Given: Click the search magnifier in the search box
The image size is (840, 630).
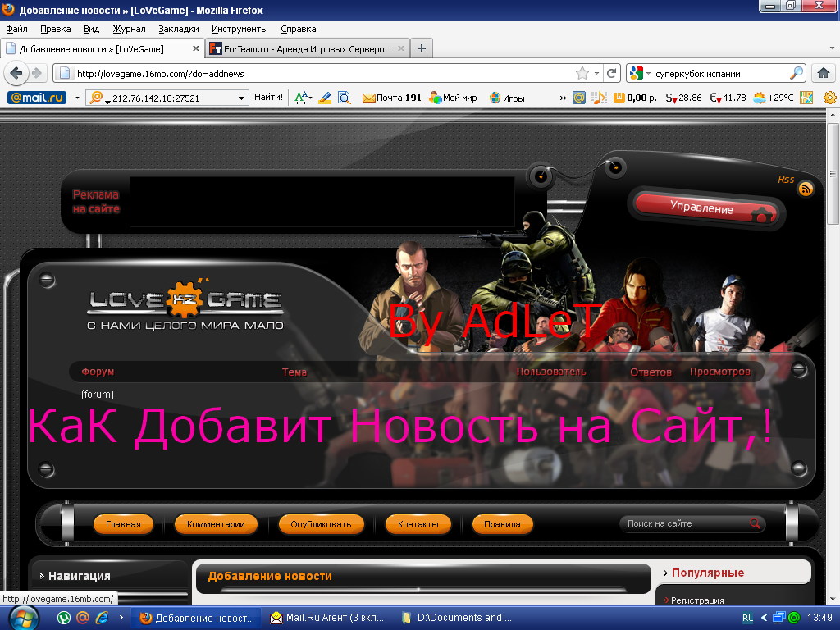Looking at the screenshot, I should point(797,73).
